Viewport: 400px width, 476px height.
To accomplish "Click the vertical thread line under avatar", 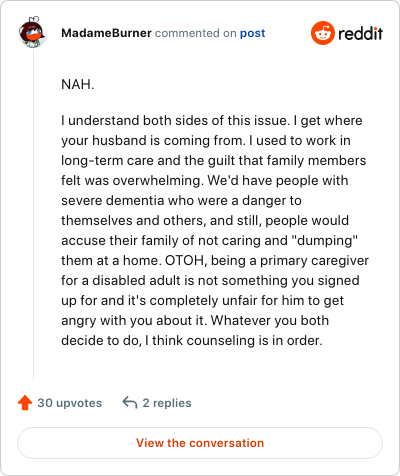I will coord(33,213).
